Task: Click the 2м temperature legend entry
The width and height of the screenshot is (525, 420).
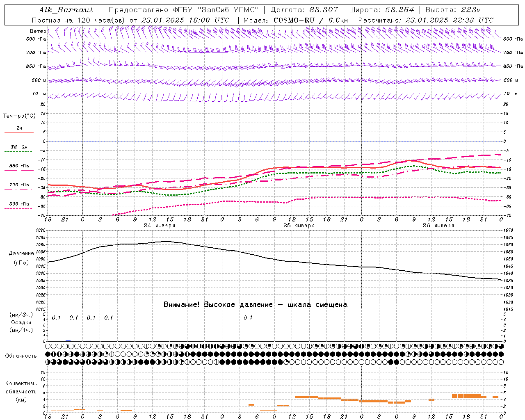Action: [x=19, y=128]
